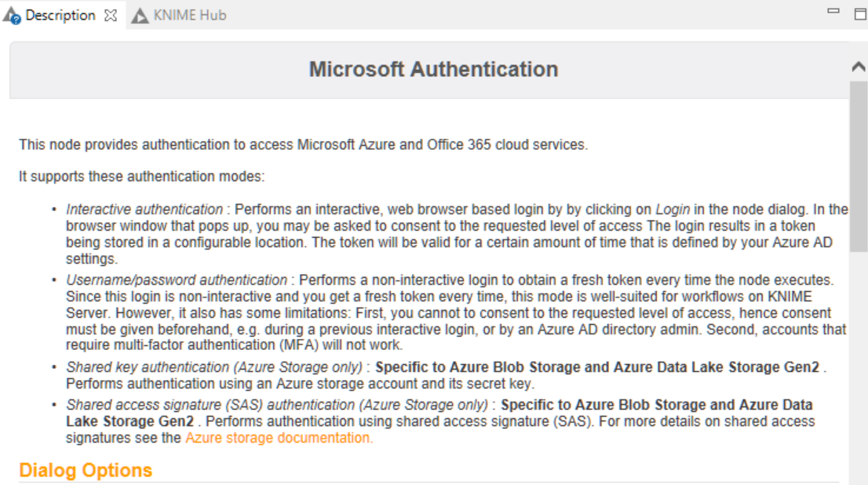Click Shared key authentication (Azure Storage only) text
Image resolution: width=868 pixels, height=485 pixels.
tap(214, 367)
